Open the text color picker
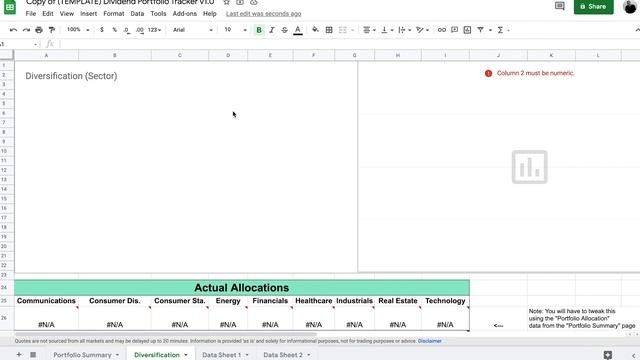The image size is (640, 360). (298, 30)
